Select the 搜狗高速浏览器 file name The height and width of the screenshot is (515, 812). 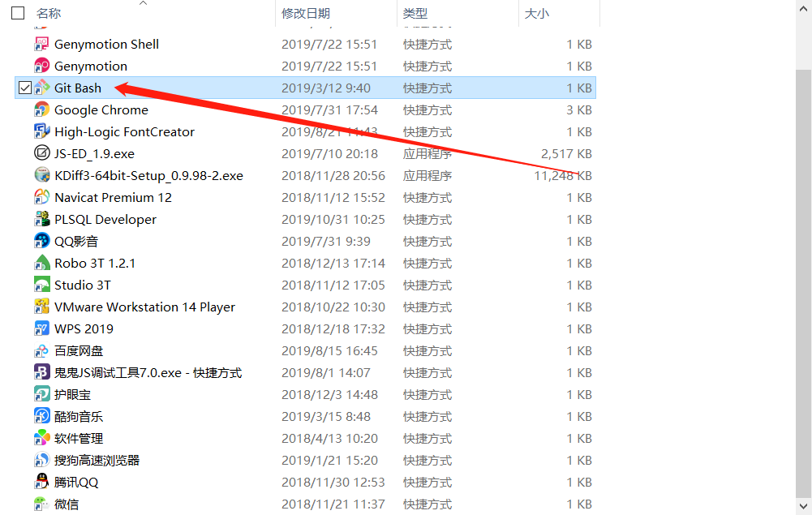[97, 460]
